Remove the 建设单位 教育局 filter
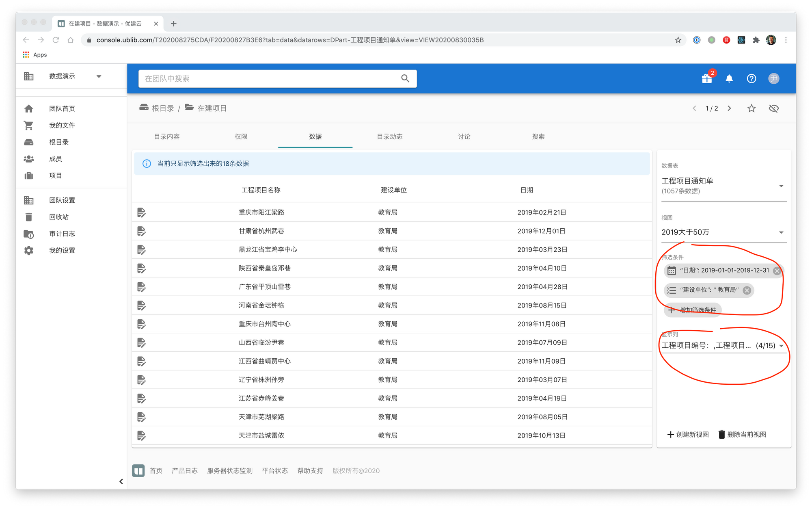The height and width of the screenshot is (509, 812). click(747, 290)
